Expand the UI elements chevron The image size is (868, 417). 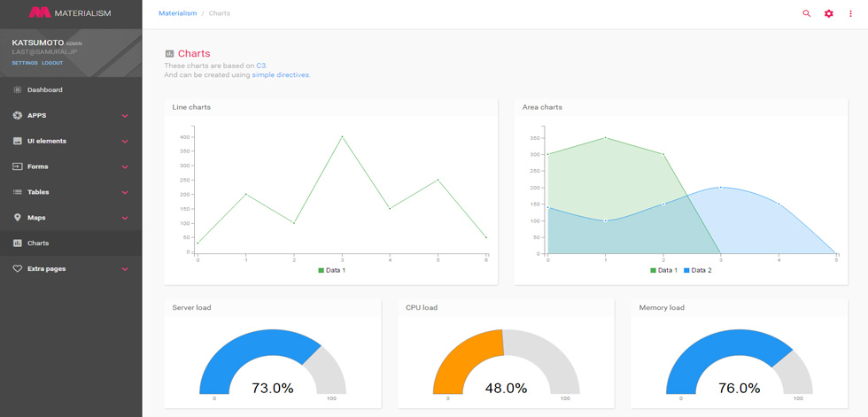(125, 142)
